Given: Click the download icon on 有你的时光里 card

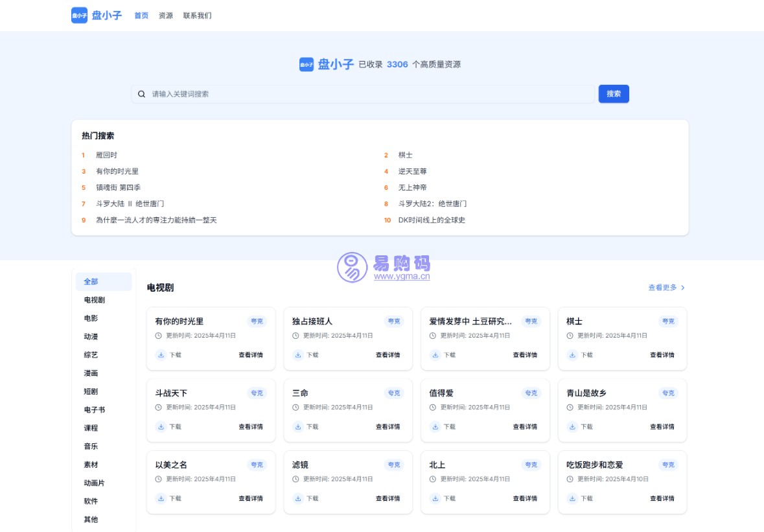Looking at the screenshot, I should tap(161, 355).
